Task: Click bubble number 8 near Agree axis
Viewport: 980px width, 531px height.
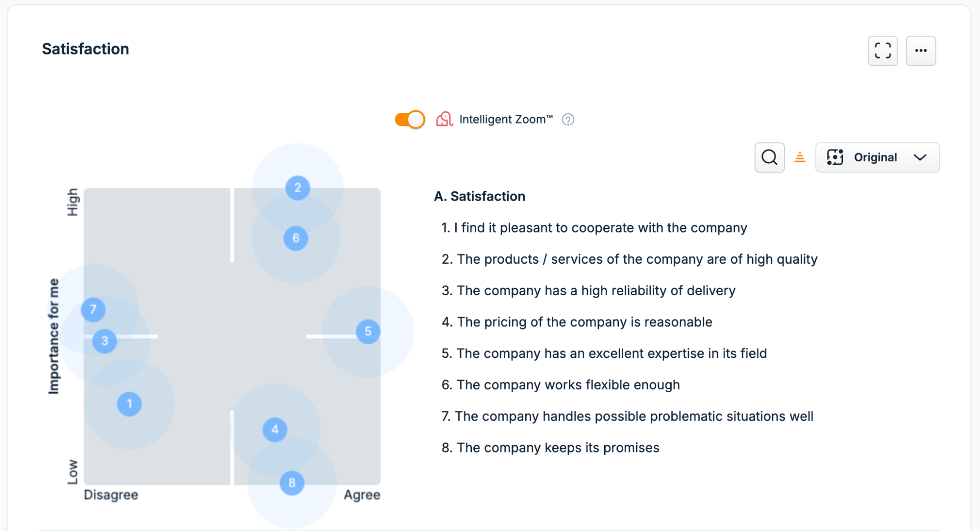Action: (292, 483)
